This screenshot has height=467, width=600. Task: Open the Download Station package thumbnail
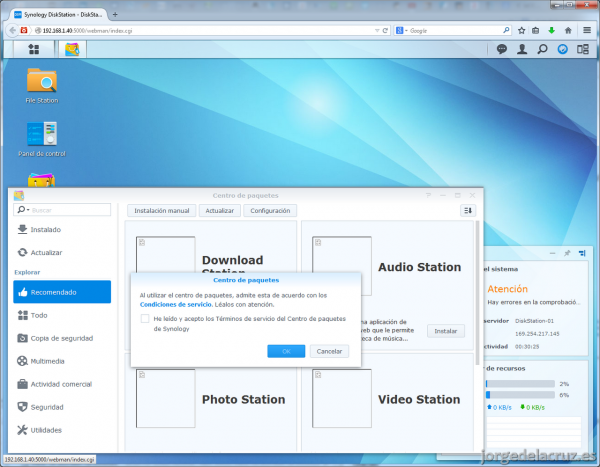pyautogui.click(x=166, y=255)
